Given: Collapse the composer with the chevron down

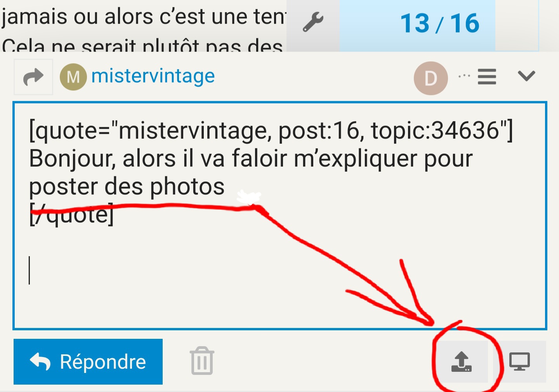Looking at the screenshot, I should point(526,76).
